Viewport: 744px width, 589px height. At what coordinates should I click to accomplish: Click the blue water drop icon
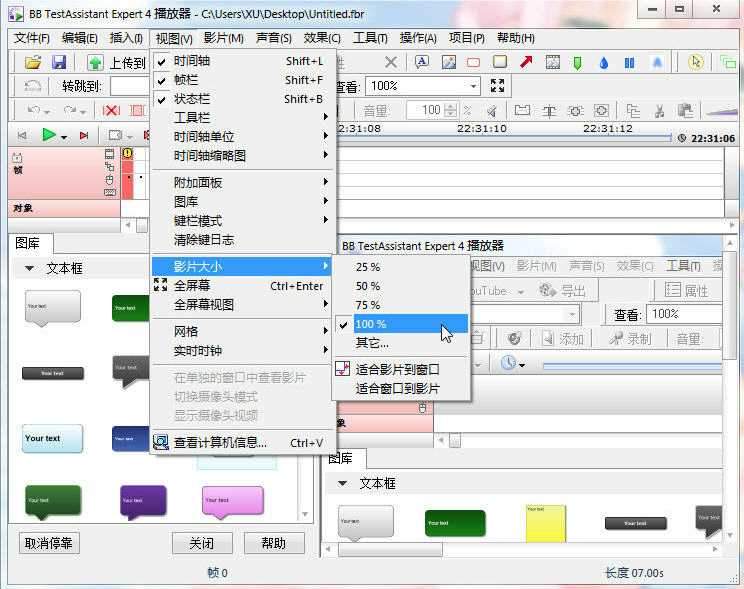603,62
